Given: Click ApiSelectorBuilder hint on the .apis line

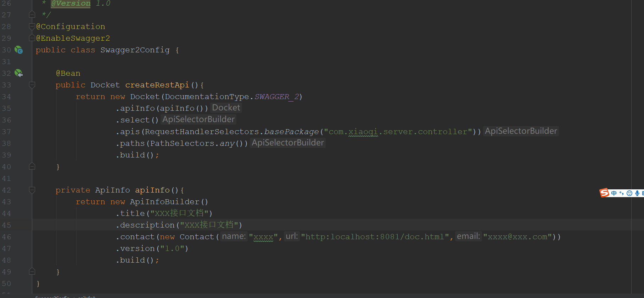Looking at the screenshot, I should click(521, 131).
